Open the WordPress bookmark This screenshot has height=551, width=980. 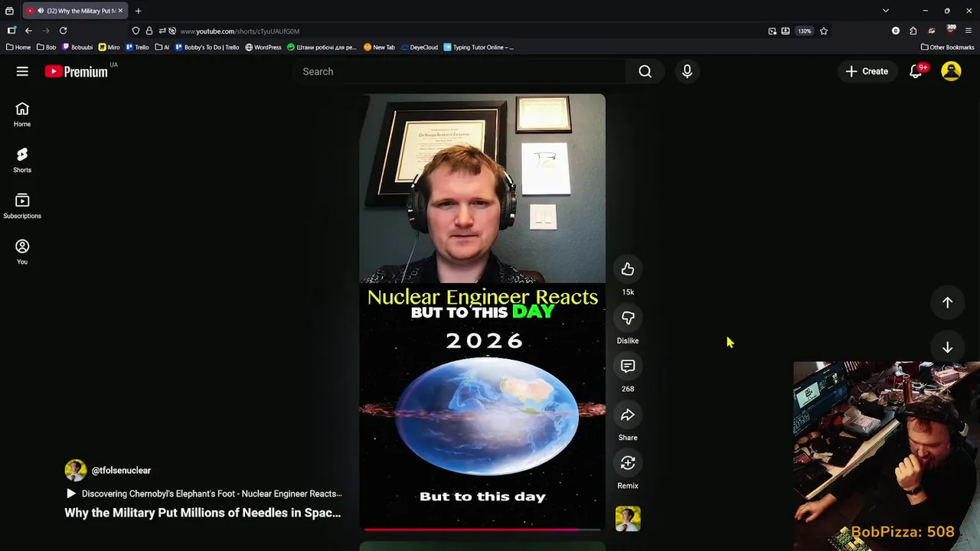(x=263, y=47)
